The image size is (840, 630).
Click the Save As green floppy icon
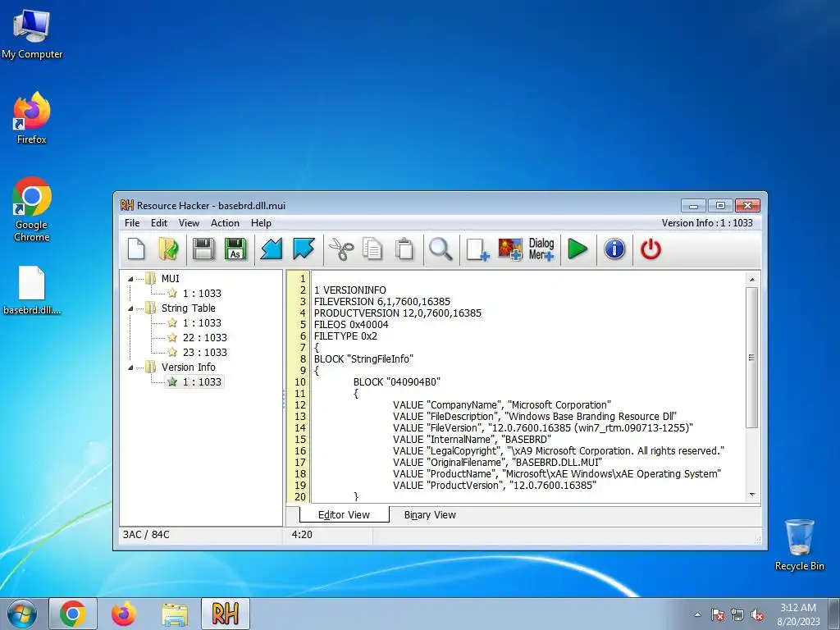235,249
